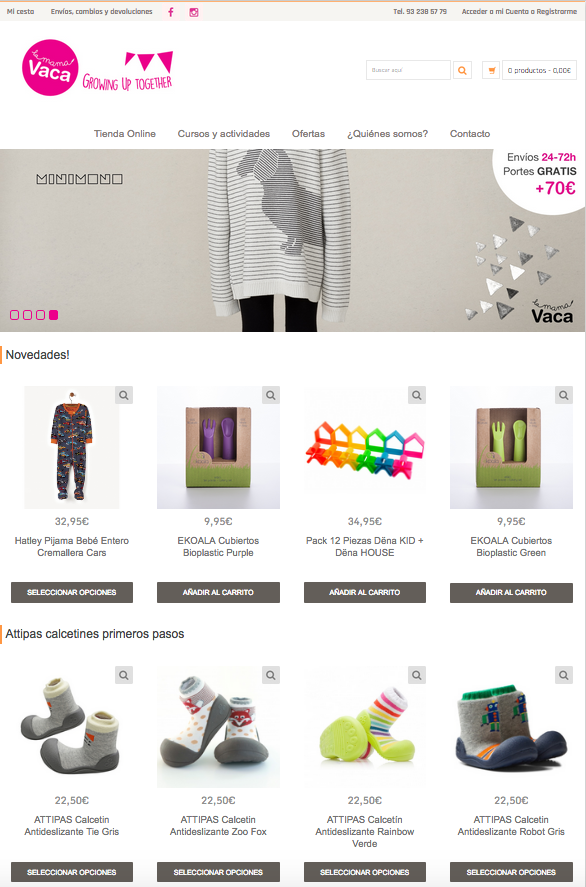Click the orange search magnifier button
Screen dimensions: 586x887
click(462, 70)
